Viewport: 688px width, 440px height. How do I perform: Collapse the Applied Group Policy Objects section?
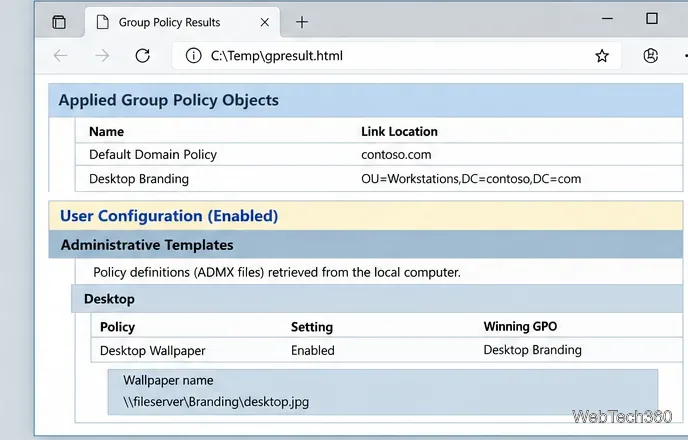pyautogui.click(x=366, y=100)
